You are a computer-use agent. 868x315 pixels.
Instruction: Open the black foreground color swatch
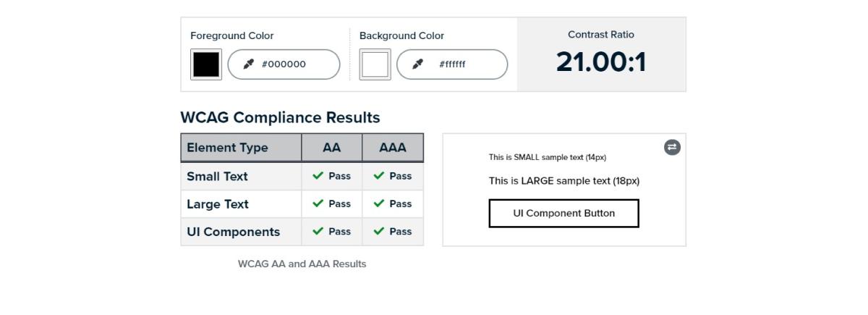point(206,64)
